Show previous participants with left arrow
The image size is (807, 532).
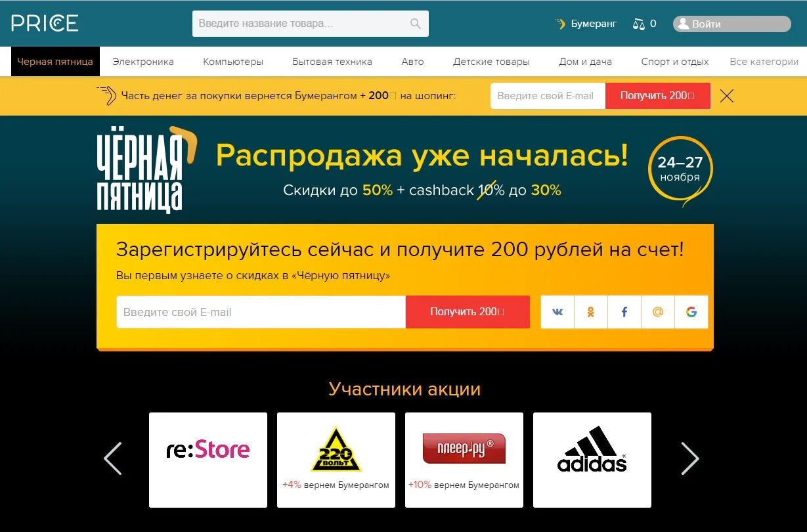click(x=113, y=458)
